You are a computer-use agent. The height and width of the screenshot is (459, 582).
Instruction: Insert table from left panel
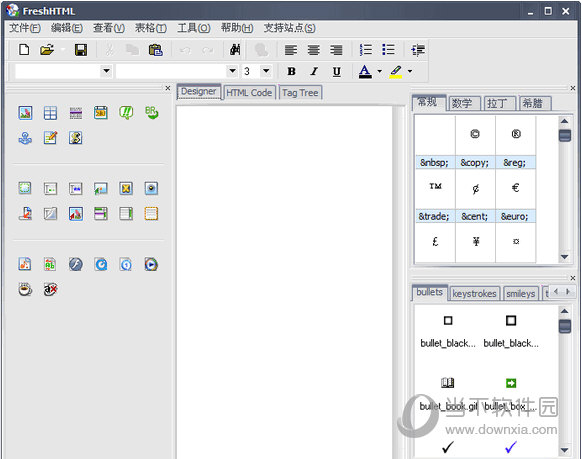50,113
